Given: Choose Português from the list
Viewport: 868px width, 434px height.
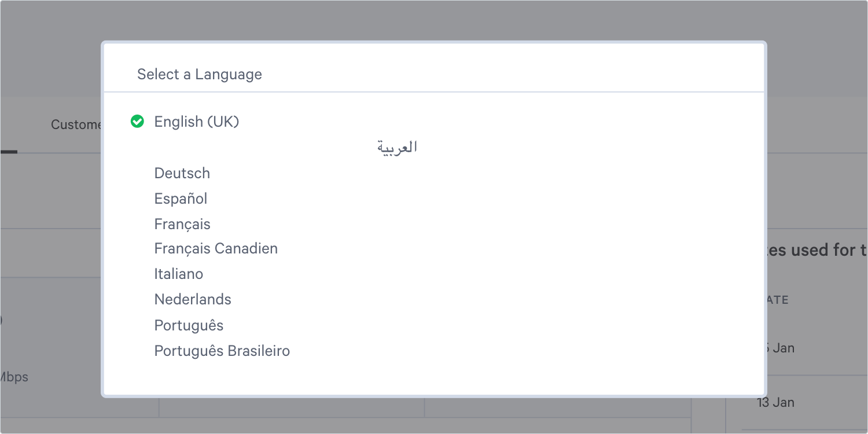Looking at the screenshot, I should point(189,325).
